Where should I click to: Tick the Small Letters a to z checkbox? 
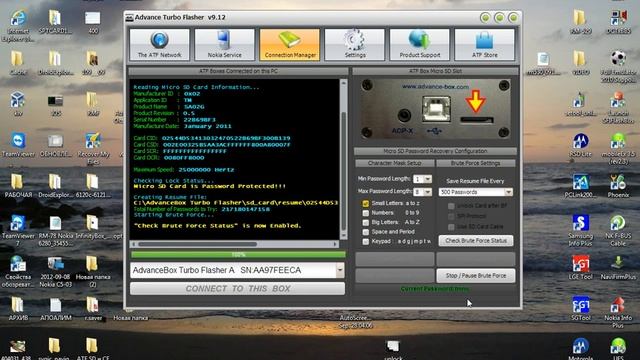365,203
